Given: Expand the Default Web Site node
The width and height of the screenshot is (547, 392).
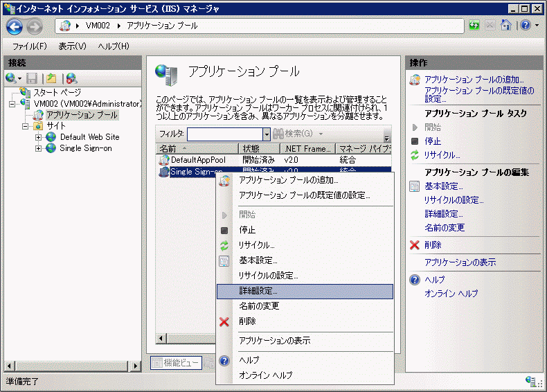Looking at the screenshot, I should tap(38, 138).
